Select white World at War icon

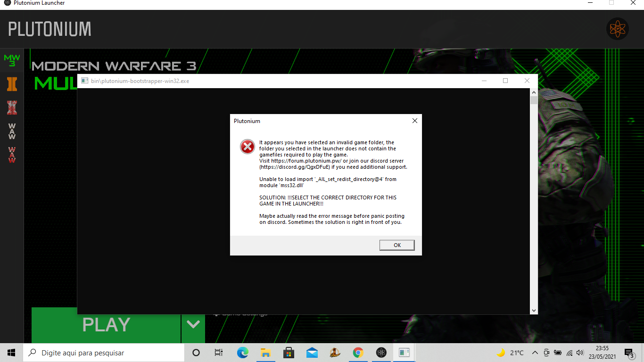click(12, 131)
